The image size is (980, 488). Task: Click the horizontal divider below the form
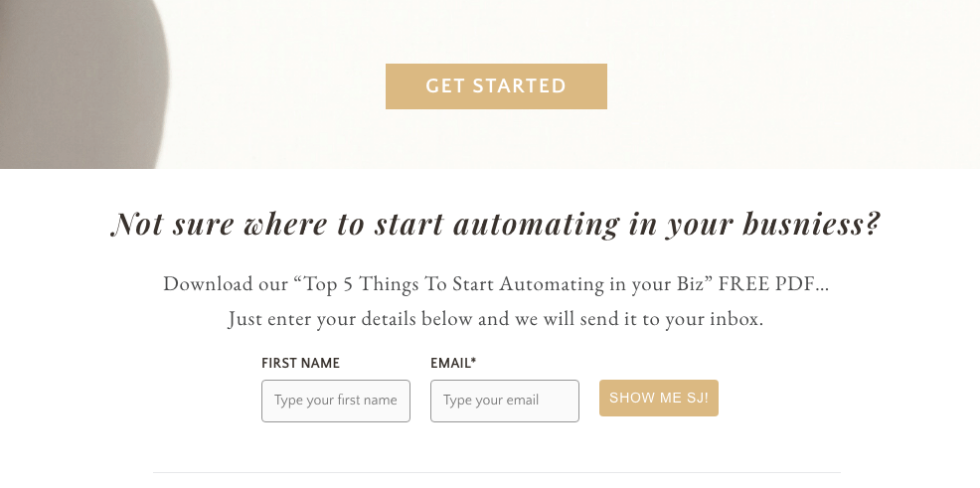pyautogui.click(x=497, y=472)
